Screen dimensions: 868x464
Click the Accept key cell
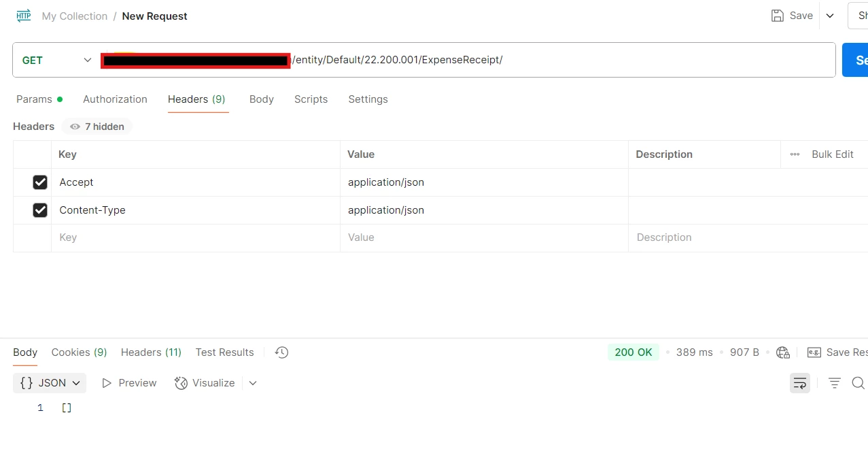pyautogui.click(x=196, y=182)
